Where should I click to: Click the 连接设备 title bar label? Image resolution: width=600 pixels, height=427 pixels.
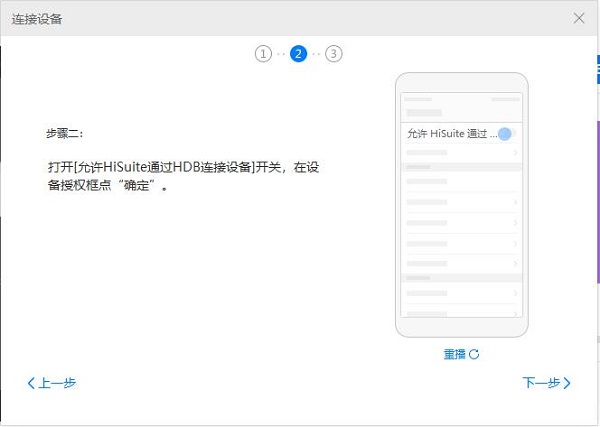pyautogui.click(x=36, y=18)
